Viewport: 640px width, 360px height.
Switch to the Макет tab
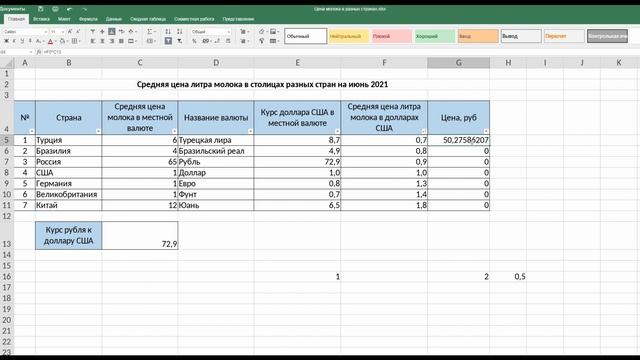[x=64, y=19]
